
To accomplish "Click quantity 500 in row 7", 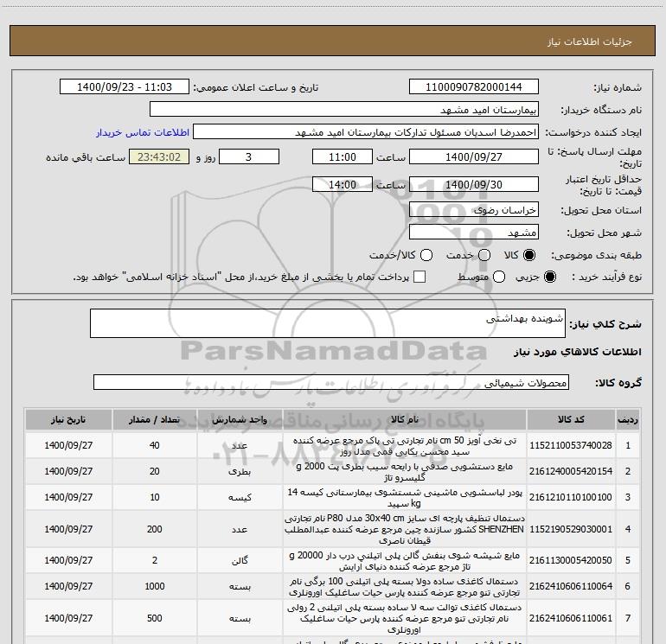I will [x=155, y=618].
